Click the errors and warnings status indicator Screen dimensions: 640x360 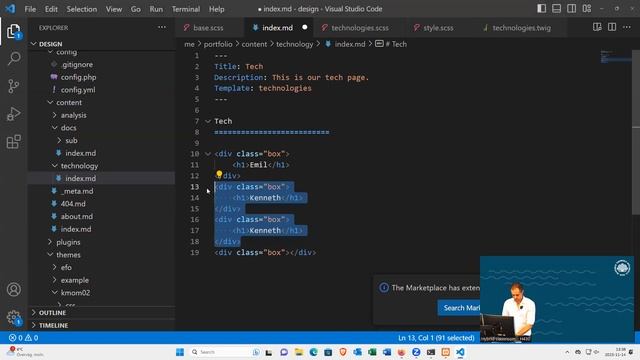[x=24, y=338]
